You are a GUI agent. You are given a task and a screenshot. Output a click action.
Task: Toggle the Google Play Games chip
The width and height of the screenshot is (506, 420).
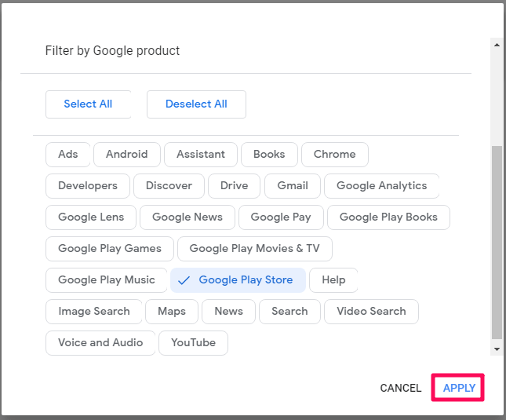pyautogui.click(x=109, y=249)
